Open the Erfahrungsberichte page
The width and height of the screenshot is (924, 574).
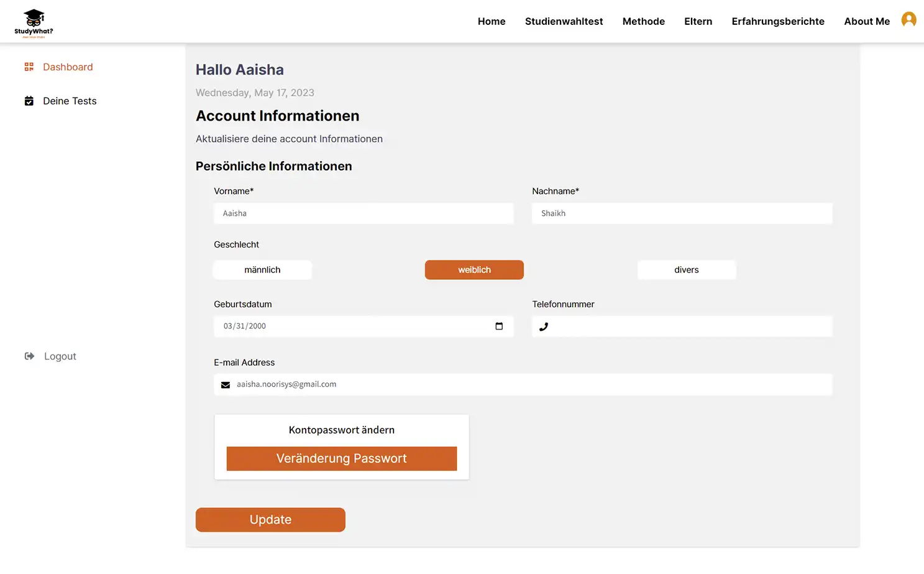pos(778,21)
